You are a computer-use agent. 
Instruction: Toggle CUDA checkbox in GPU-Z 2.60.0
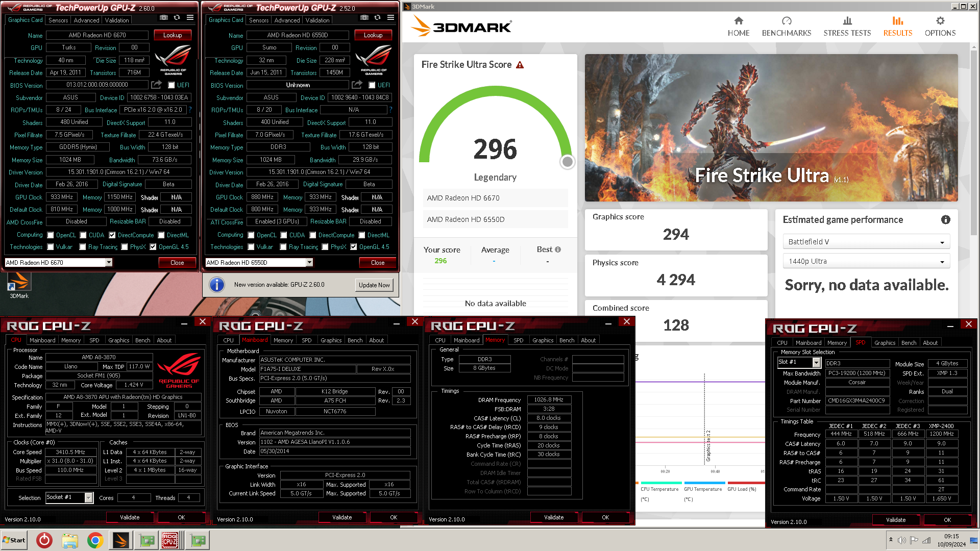83,235
